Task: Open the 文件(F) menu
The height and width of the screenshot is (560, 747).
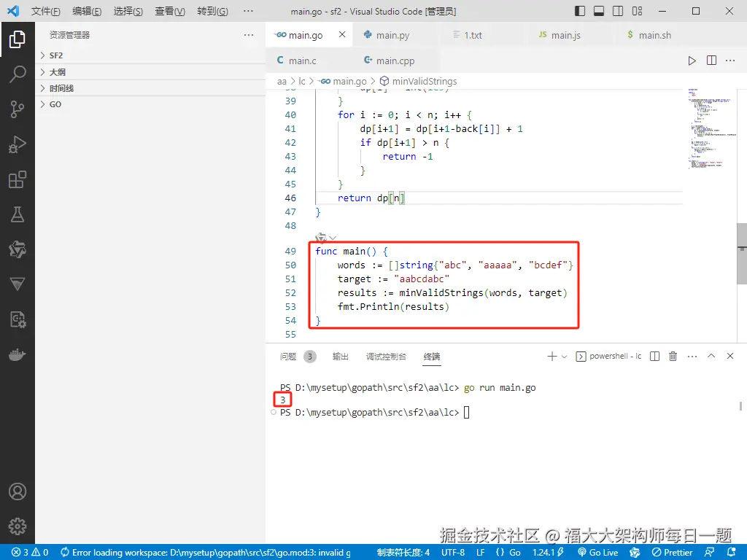Action: pos(46,11)
